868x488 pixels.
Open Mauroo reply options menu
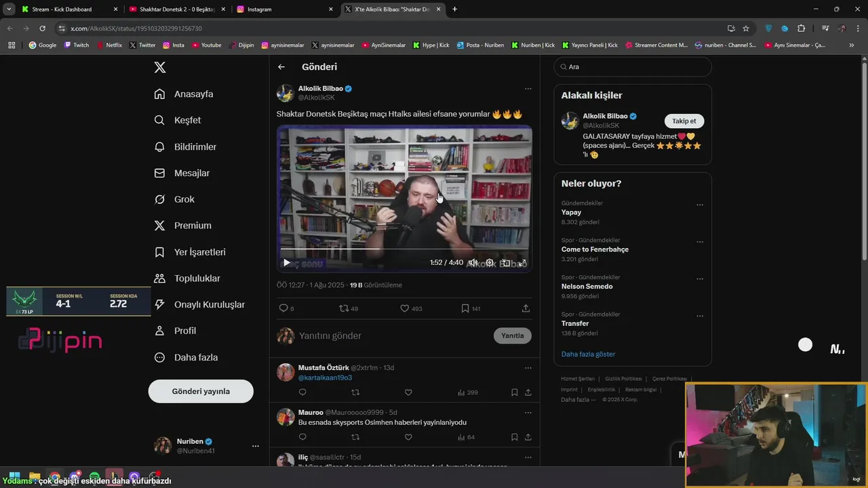528,413
